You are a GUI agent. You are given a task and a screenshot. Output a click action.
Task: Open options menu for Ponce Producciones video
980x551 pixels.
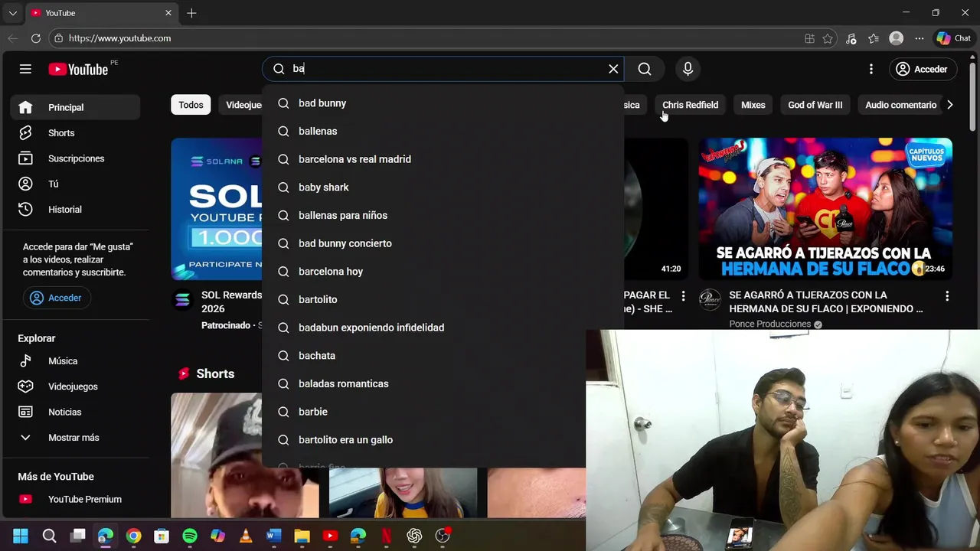click(x=947, y=295)
